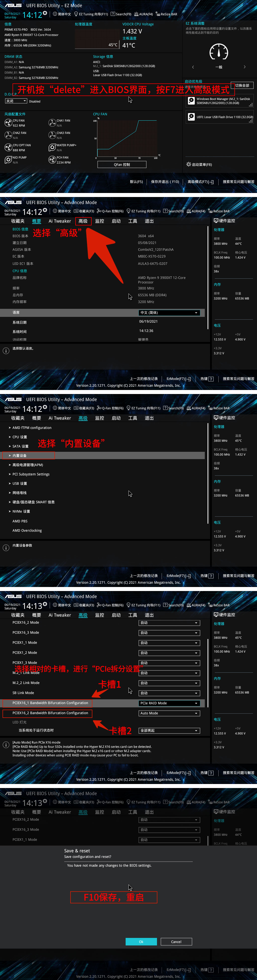Open 启动菜单(F8) boot menu
Image resolution: width=257 pixels, height=980 pixels.
(199, 164)
